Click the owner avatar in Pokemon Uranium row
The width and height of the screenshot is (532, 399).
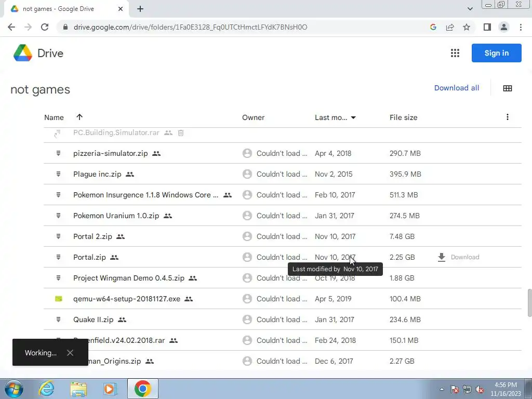(247, 216)
